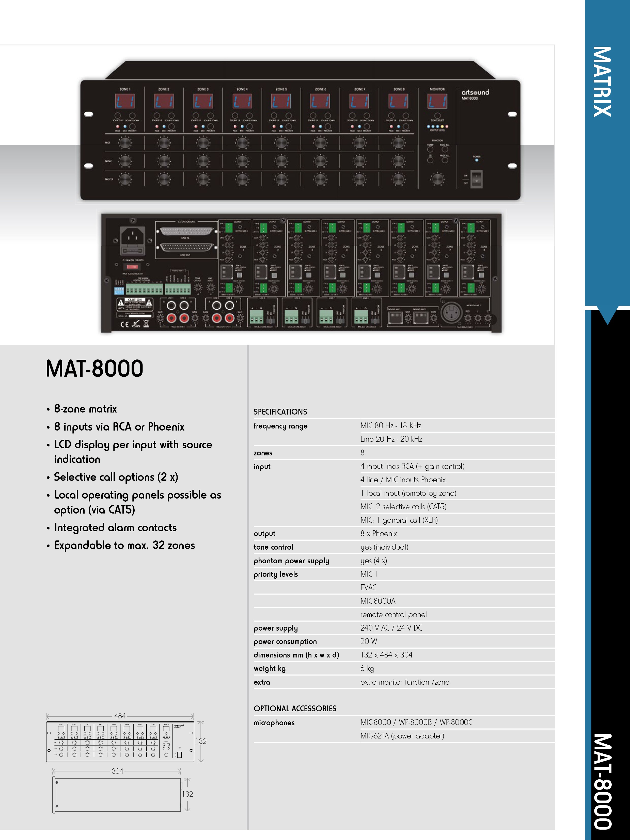Click the value '240 V AC / 24 V DC'
630x840 pixels.
(x=391, y=628)
